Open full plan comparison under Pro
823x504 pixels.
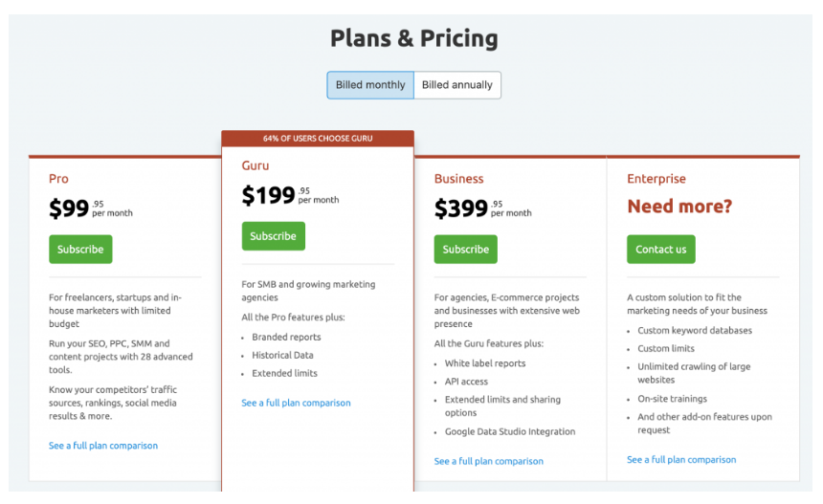click(103, 446)
